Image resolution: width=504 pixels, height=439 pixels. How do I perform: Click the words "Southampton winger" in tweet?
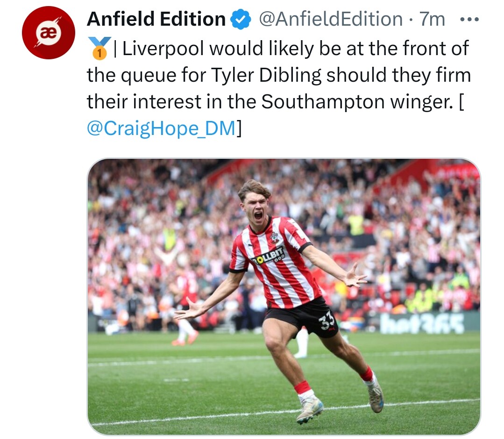tap(356, 102)
